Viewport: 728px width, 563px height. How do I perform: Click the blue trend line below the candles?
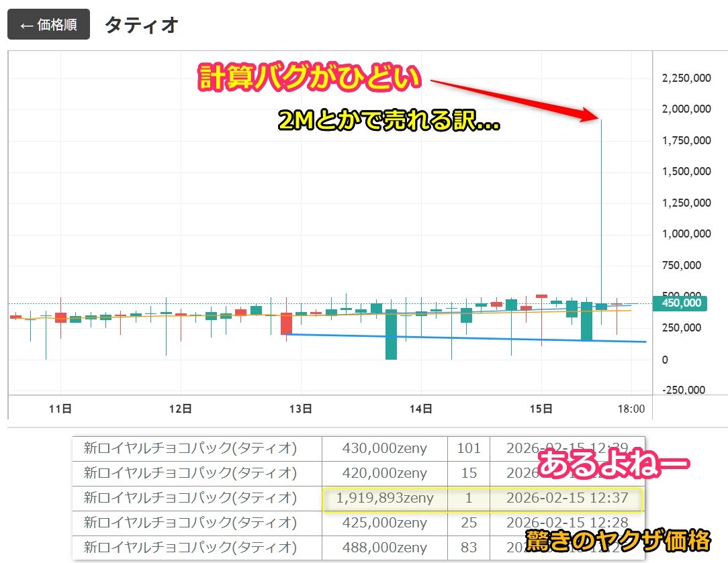[463, 338]
